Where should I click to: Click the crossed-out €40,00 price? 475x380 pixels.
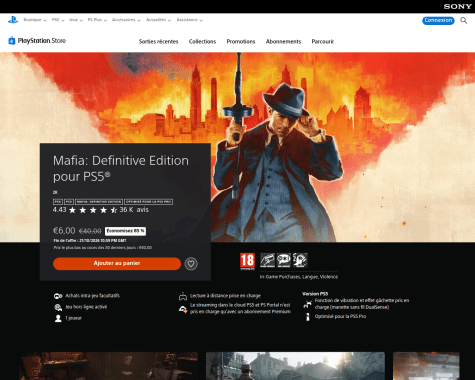click(90, 231)
